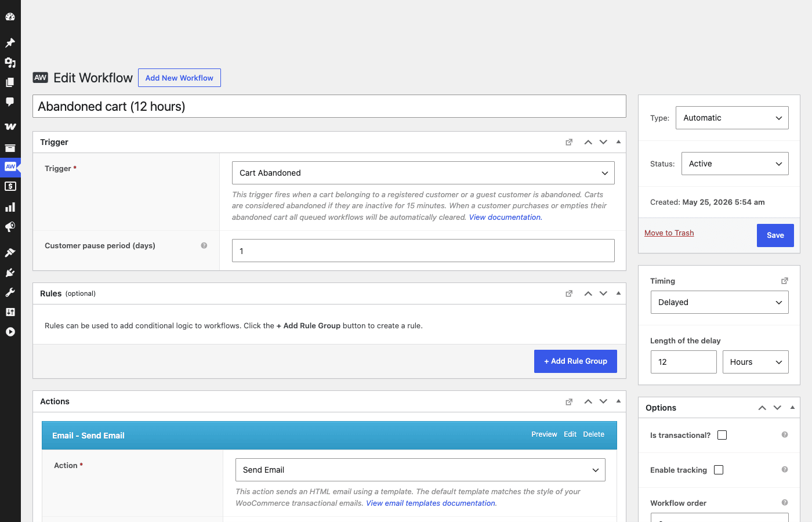Screen dimensions: 812x522
Task: Collapse the Options panel with its toggle triangle
Action: [792, 408]
